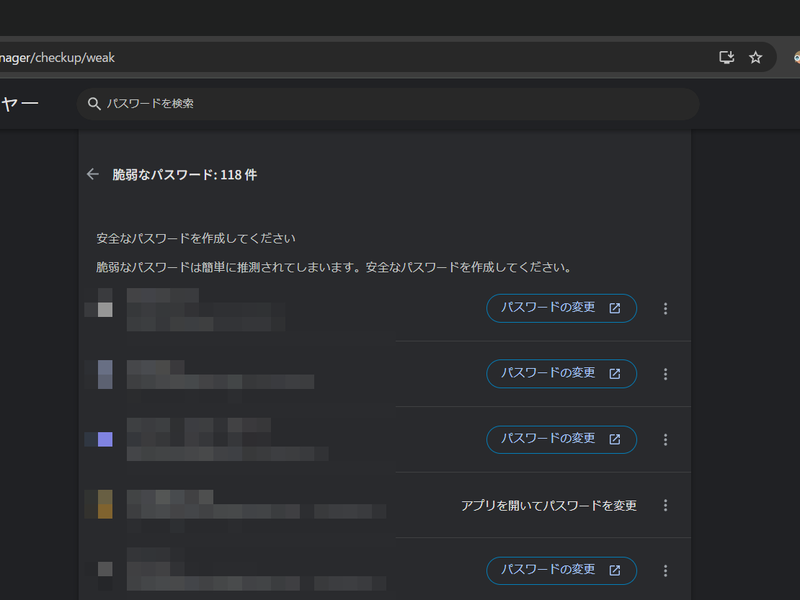The image size is (800, 600).
Task: Click the install page icon beside the star
Action: (726, 57)
